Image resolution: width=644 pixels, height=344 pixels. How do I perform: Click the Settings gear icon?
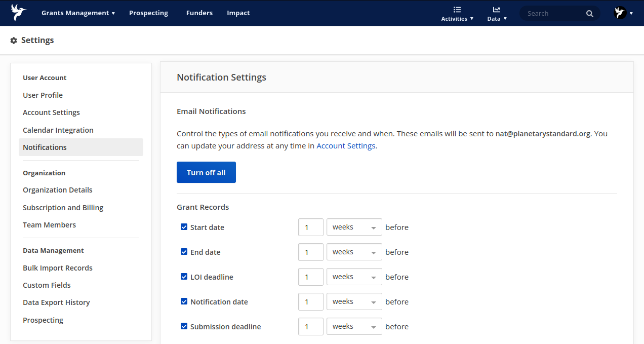(14, 41)
